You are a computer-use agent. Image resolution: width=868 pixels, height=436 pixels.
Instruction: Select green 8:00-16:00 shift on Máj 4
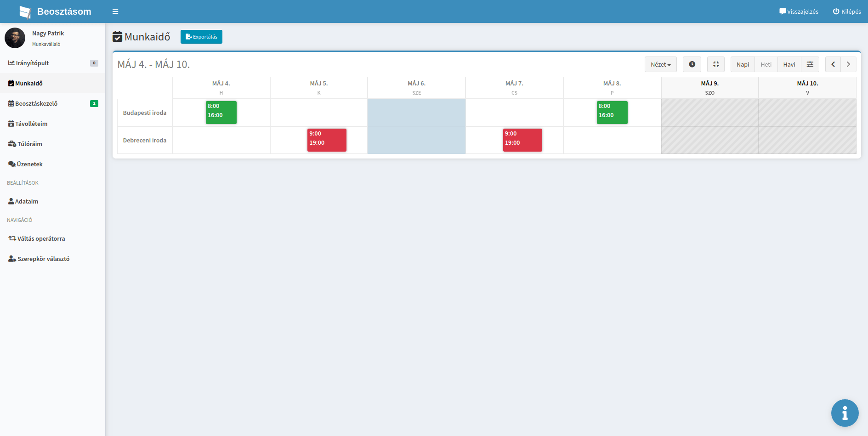(x=221, y=113)
